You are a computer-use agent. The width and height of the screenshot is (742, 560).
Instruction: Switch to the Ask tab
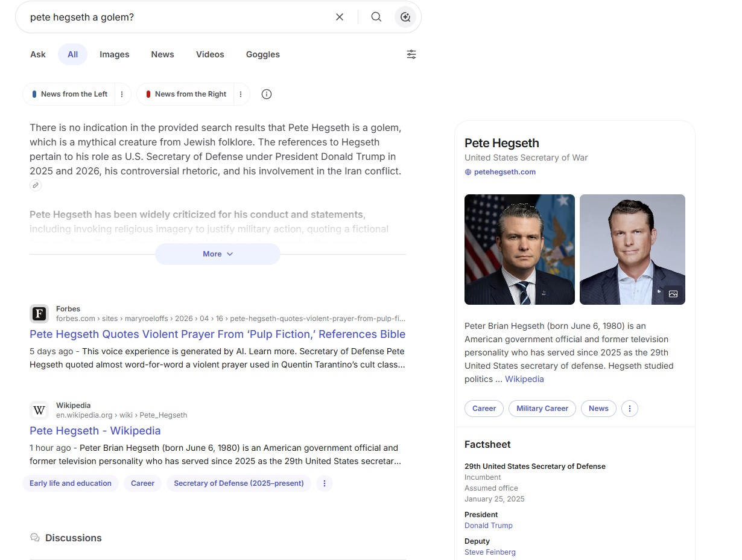coord(38,54)
